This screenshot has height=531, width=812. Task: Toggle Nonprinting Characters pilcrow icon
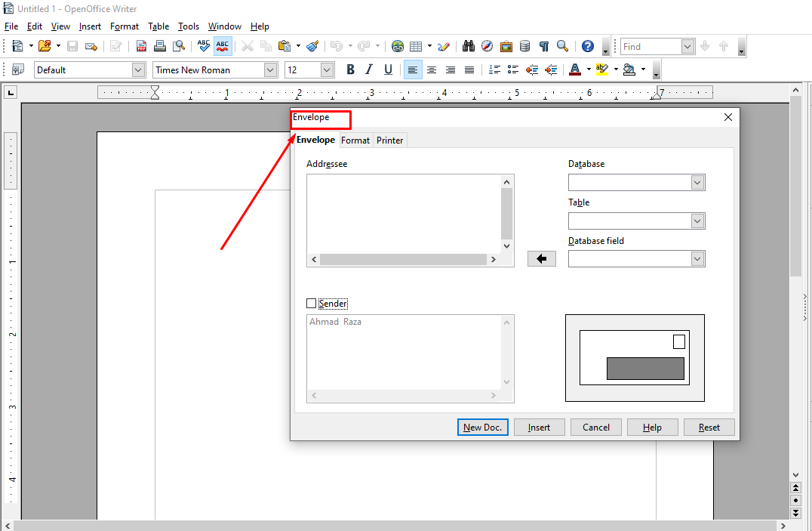click(x=544, y=46)
